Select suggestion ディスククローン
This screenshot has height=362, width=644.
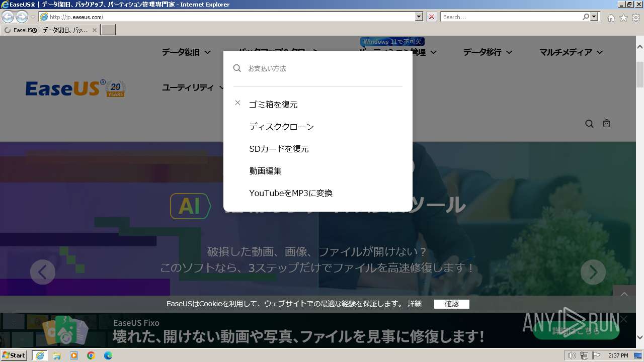coord(281,127)
